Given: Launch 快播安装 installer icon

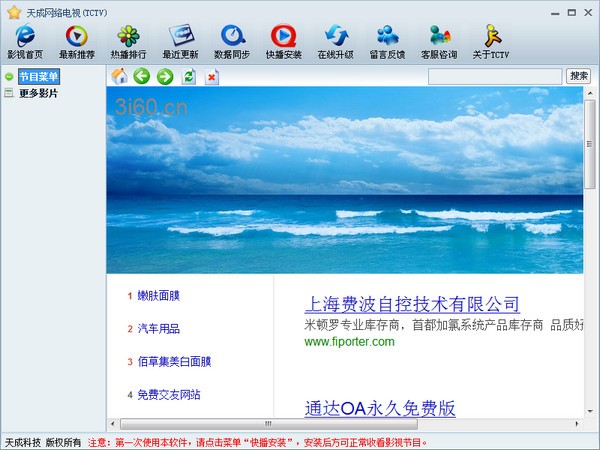Looking at the screenshot, I should (284, 41).
